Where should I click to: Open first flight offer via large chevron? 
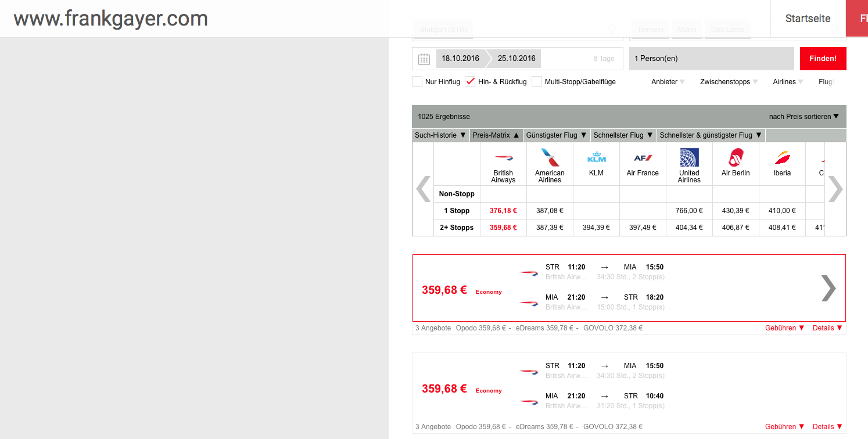click(x=828, y=288)
